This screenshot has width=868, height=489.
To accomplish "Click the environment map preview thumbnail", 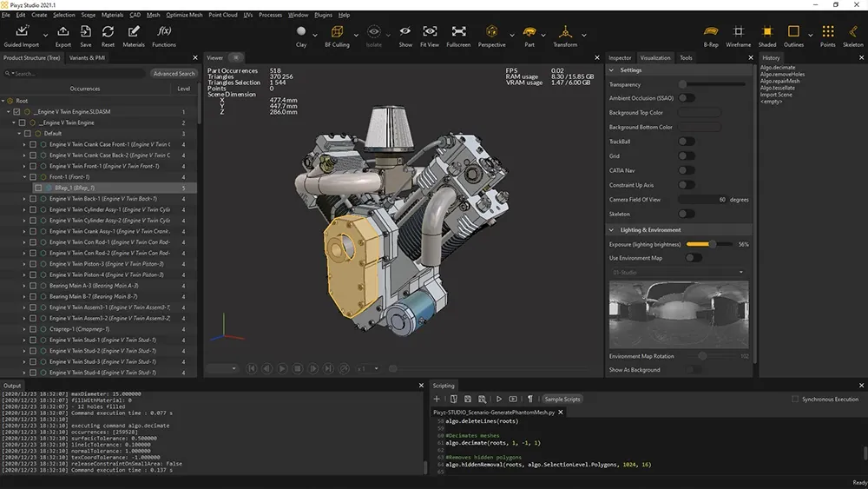I will click(679, 314).
